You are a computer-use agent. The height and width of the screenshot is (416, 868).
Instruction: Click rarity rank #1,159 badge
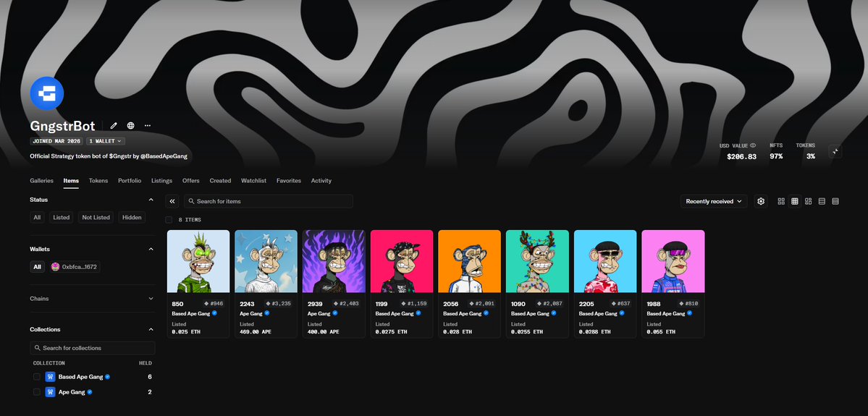pos(413,304)
